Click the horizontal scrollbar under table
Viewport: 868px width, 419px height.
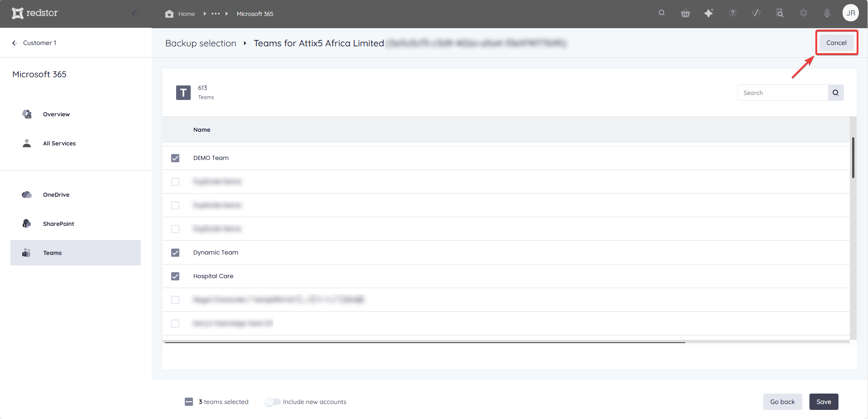coord(425,342)
